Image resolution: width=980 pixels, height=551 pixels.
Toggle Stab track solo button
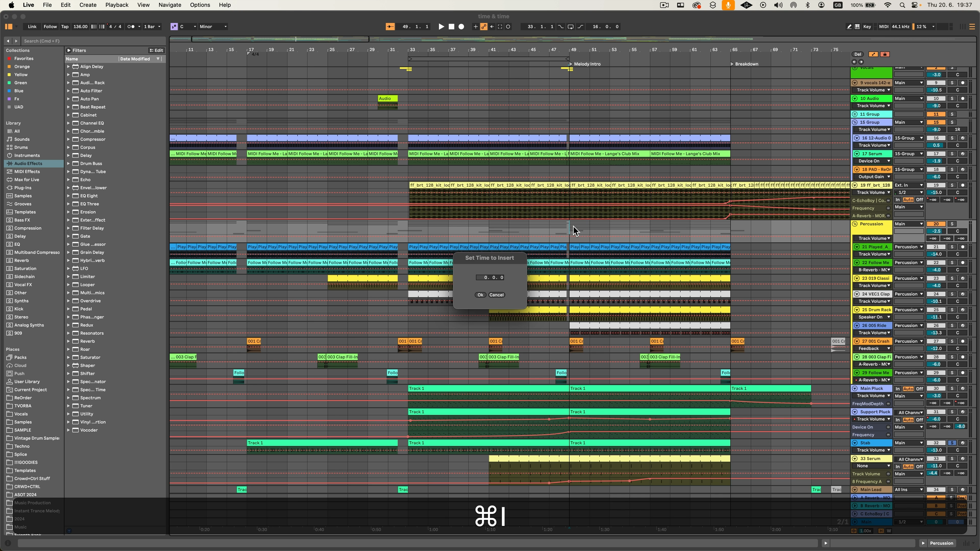952,443
